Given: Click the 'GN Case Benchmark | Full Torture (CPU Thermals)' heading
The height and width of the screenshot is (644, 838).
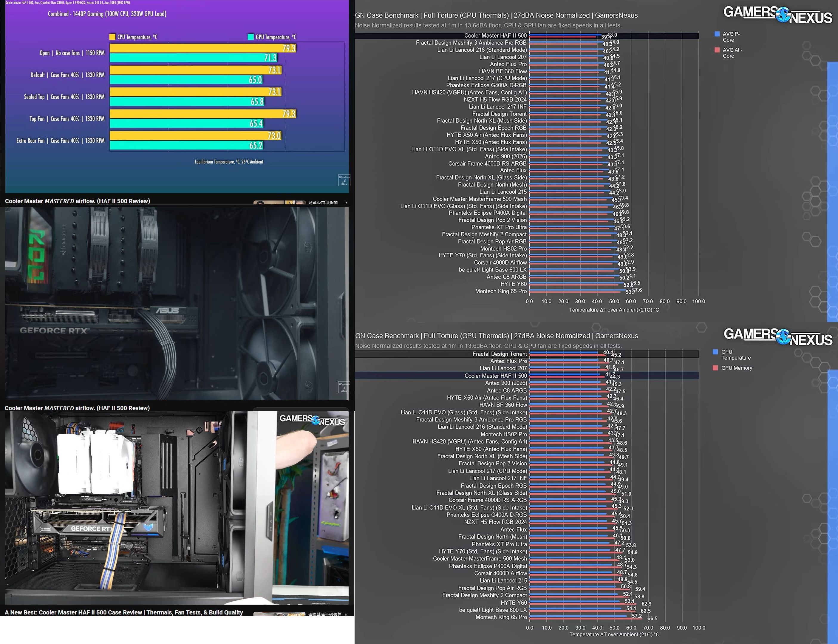Looking at the screenshot, I should 496,15.
